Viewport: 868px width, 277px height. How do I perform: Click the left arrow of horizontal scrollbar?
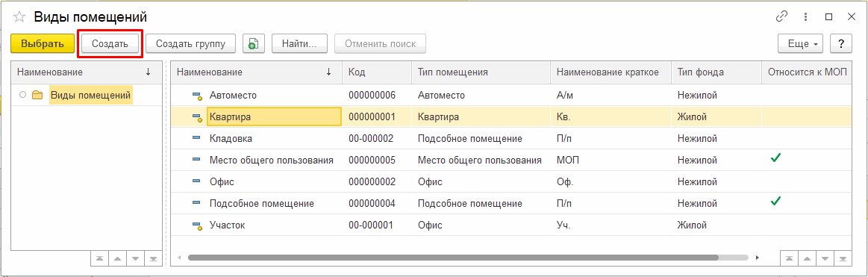click(179, 258)
